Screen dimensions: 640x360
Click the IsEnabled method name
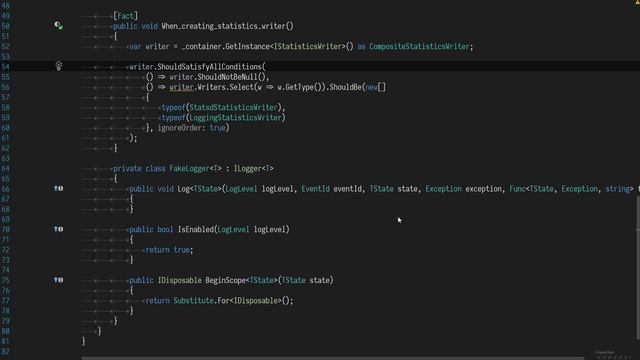point(196,229)
